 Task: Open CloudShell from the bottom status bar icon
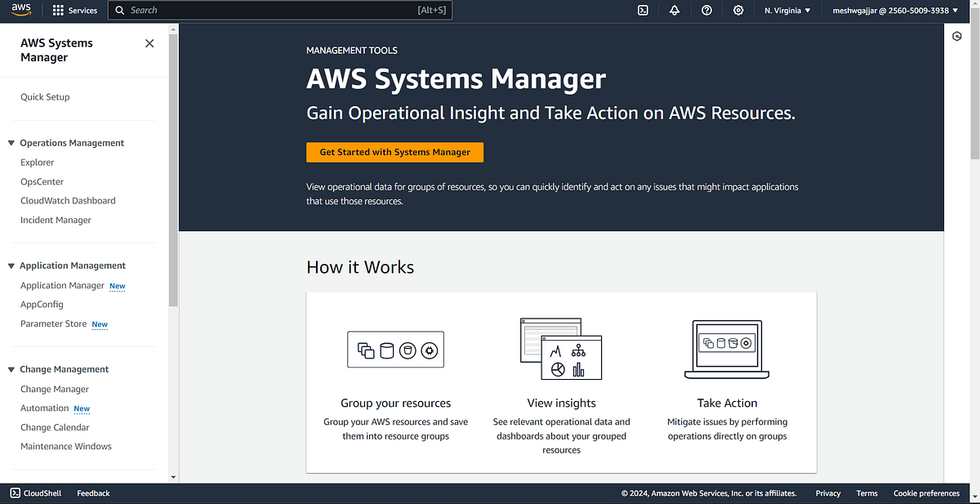(x=14, y=493)
